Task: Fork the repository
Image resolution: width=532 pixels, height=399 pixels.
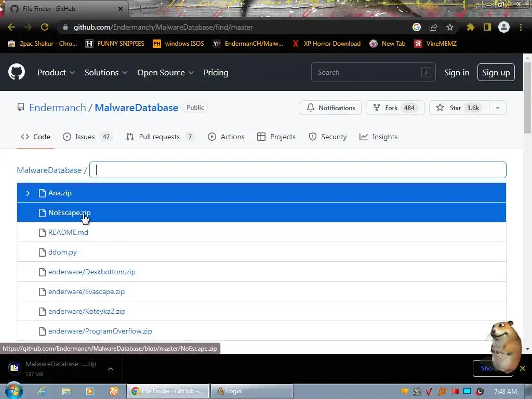Action: coord(395,108)
